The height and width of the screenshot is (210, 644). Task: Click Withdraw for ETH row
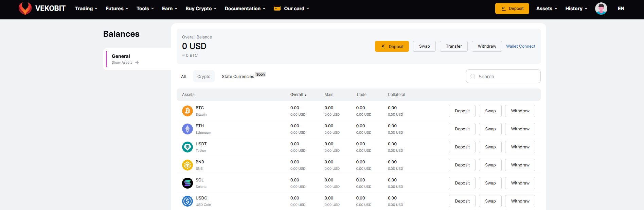[x=520, y=129]
